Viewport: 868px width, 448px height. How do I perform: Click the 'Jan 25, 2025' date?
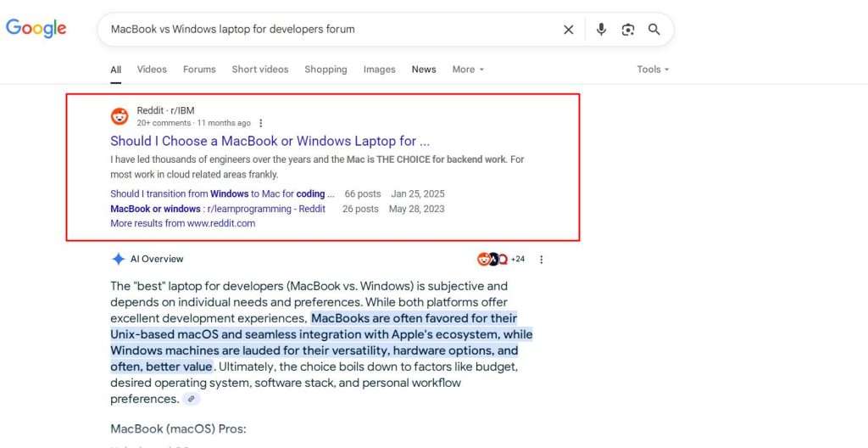click(418, 194)
